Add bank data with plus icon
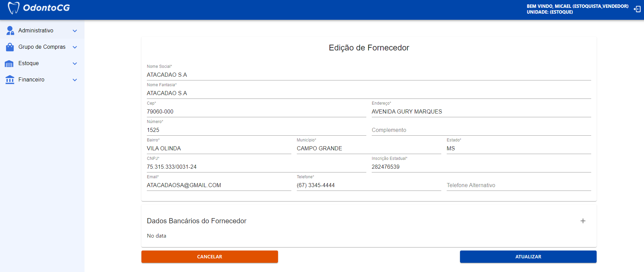The image size is (644, 272). tap(583, 221)
